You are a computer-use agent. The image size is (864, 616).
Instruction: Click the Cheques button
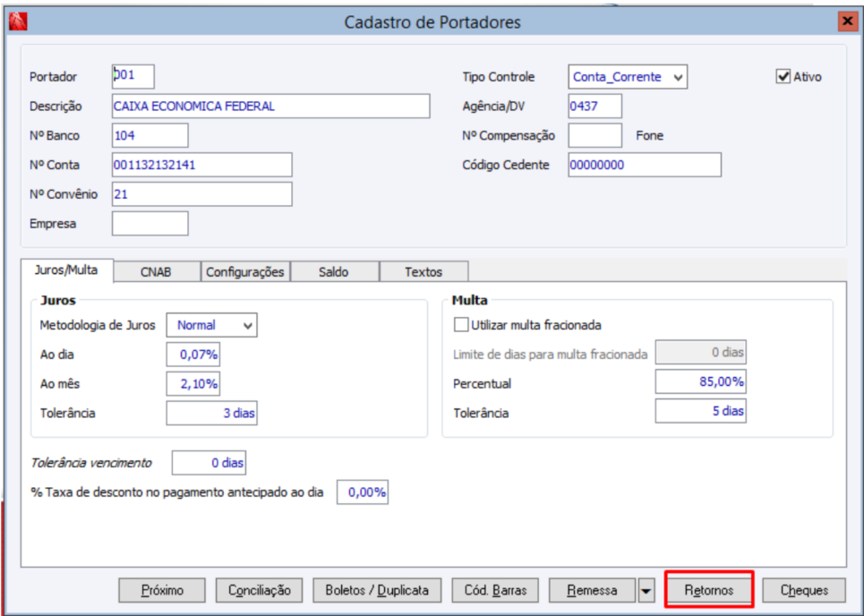click(804, 591)
